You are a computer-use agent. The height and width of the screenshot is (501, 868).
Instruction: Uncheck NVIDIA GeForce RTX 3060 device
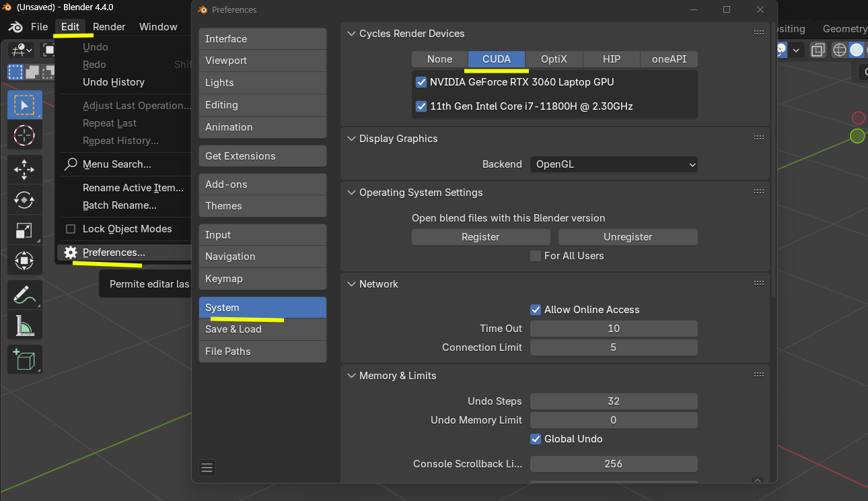(x=422, y=82)
